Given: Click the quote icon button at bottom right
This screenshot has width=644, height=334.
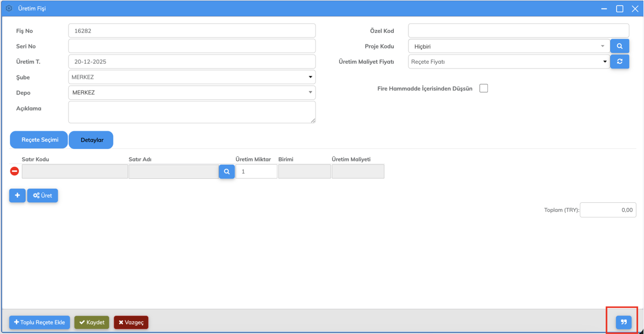Looking at the screenshot, I should coord(624,323).
